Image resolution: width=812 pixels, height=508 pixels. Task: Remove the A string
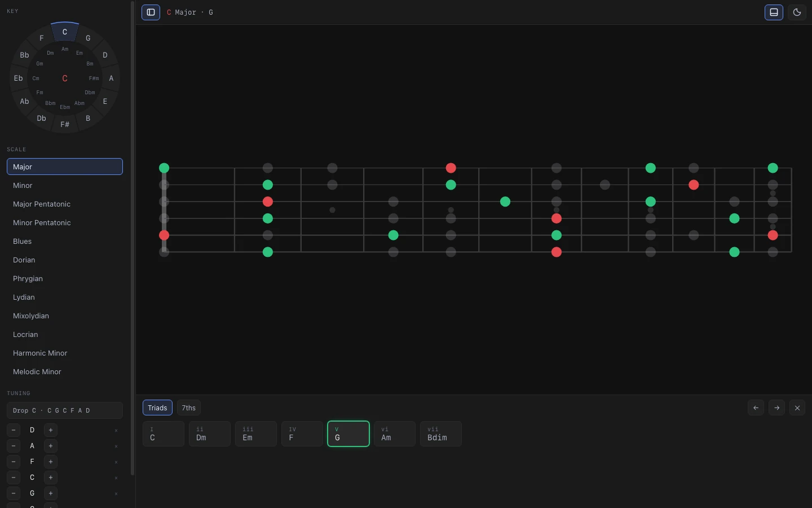116,446
